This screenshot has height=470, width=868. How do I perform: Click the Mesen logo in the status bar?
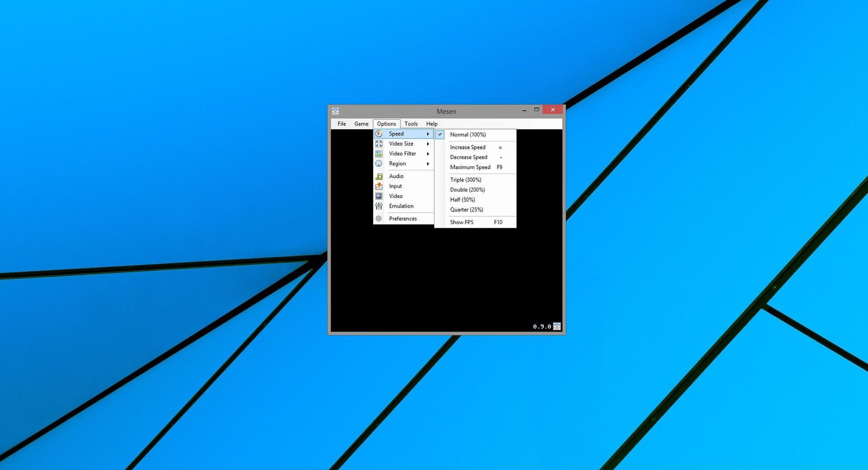[x=557, y=326]
